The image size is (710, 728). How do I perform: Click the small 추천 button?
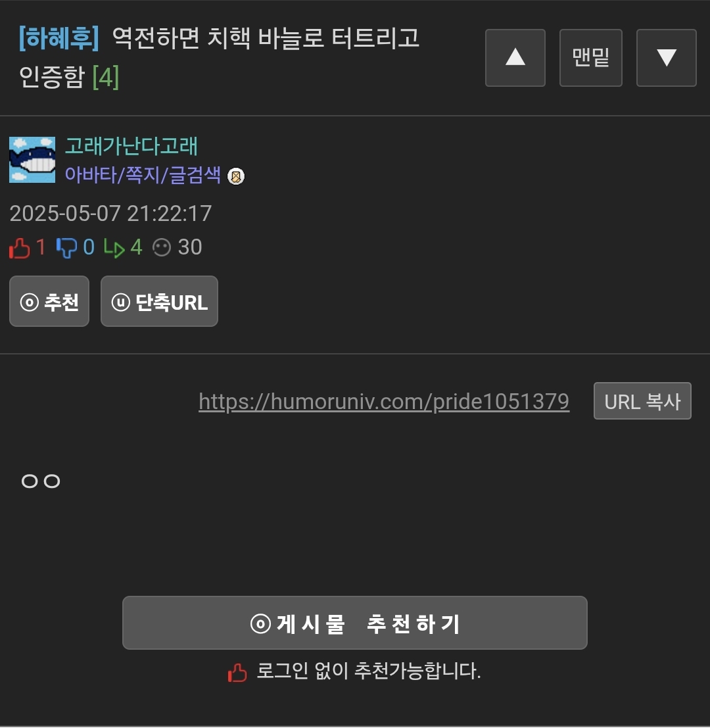[x=49, y=301]
